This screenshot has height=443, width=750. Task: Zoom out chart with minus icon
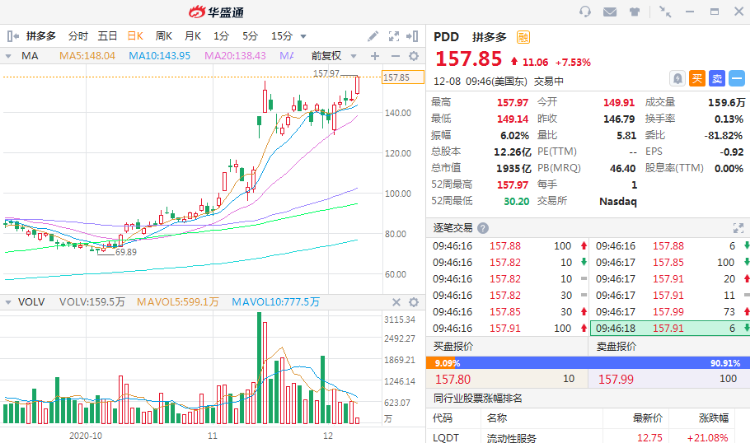point(393,56)
